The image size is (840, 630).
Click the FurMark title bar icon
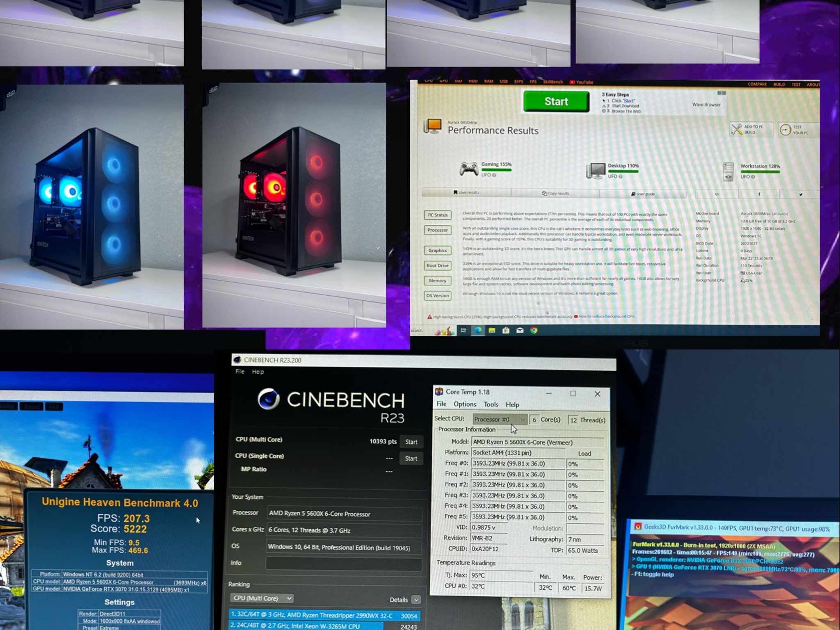coord(638,527)
